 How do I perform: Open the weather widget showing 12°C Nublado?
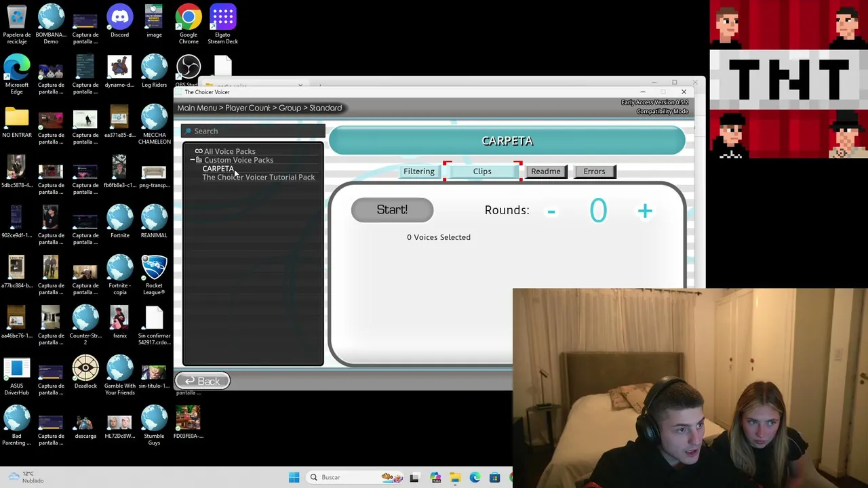pos(24,477)
